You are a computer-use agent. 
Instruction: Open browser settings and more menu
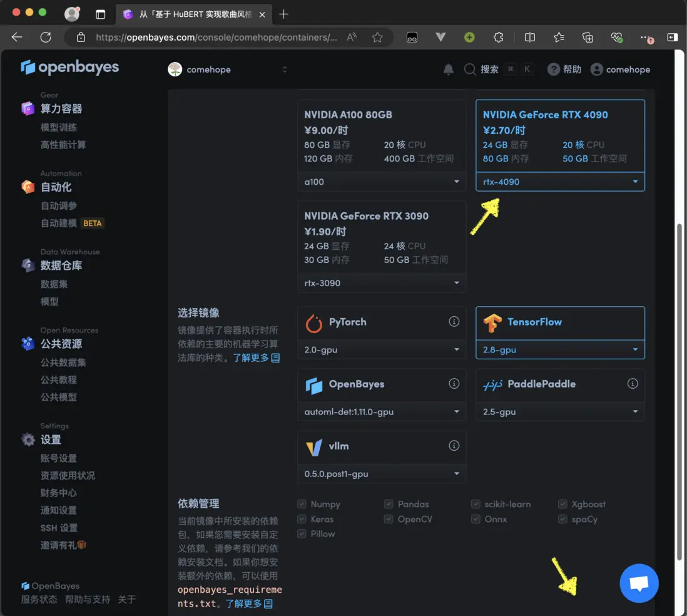(x=646, y=38)
